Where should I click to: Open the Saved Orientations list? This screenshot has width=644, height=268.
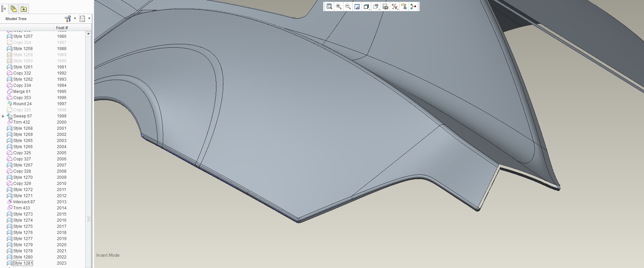click(x=376, y=6)
